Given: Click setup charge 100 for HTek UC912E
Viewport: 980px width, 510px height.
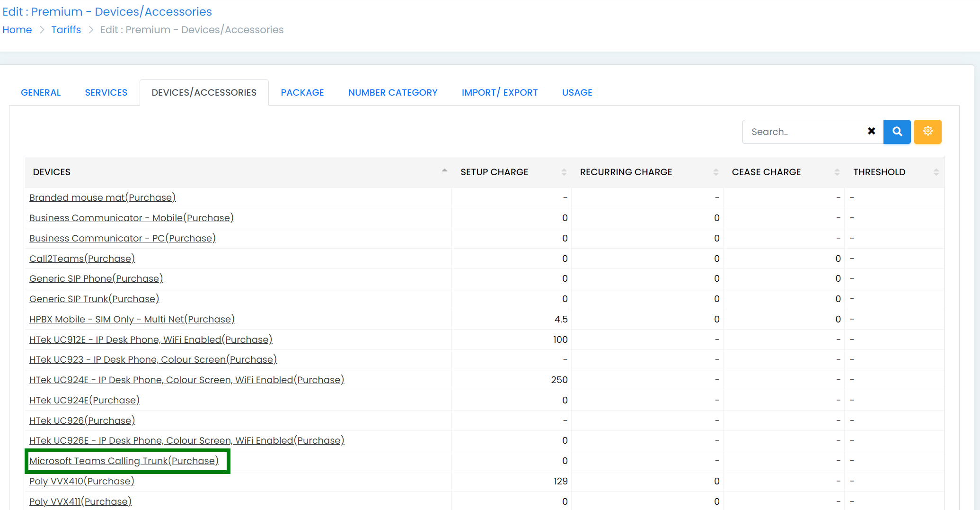Looking at the screenshot, I should [560, 340].
